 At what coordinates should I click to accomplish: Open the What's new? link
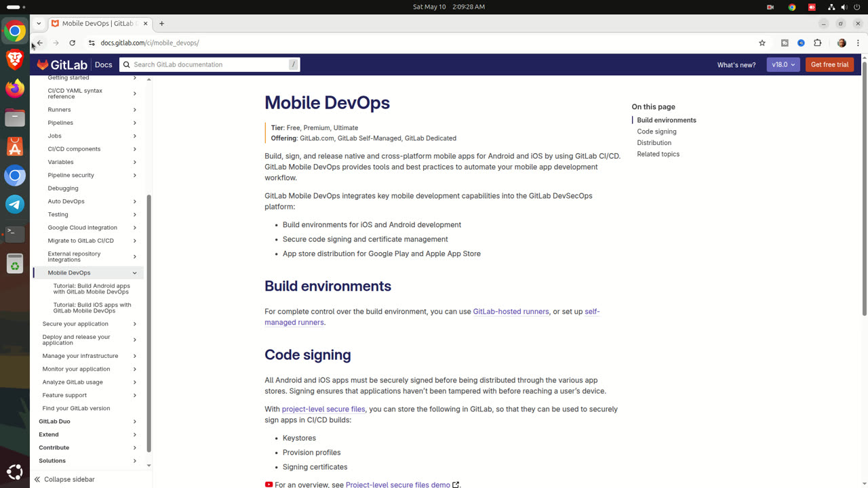736,65
